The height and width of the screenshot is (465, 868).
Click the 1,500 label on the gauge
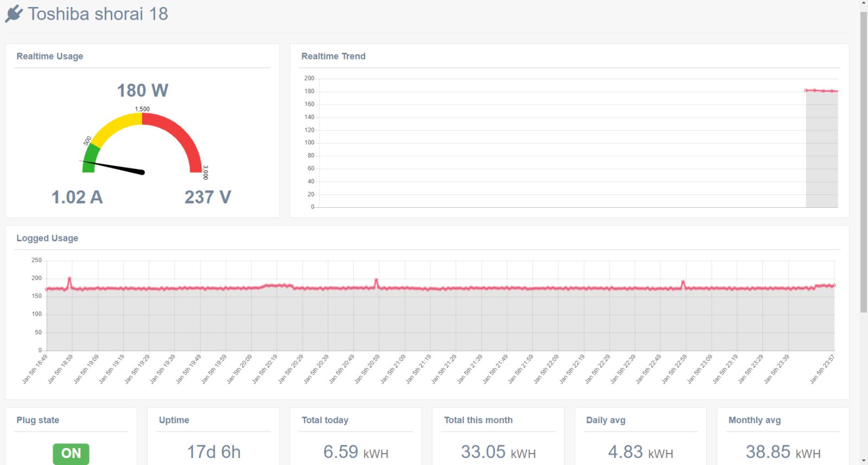tap(142, 109)
